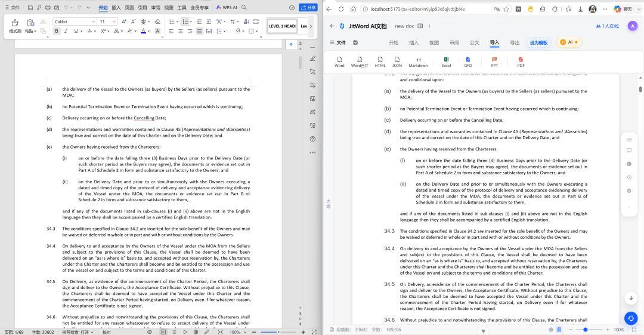Screen dimensions: 644x335
Task: Click the sort icon in WPS ribbon
Action: tap(246, 21)
